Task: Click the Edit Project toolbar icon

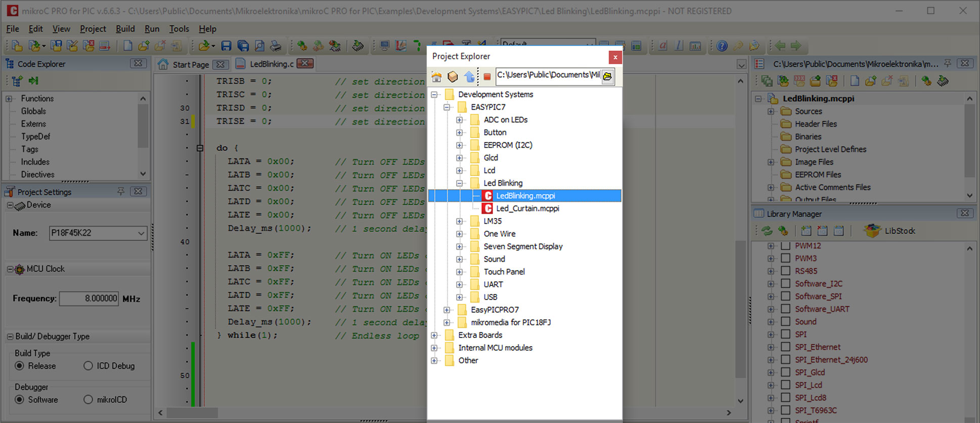Action: 72,46
